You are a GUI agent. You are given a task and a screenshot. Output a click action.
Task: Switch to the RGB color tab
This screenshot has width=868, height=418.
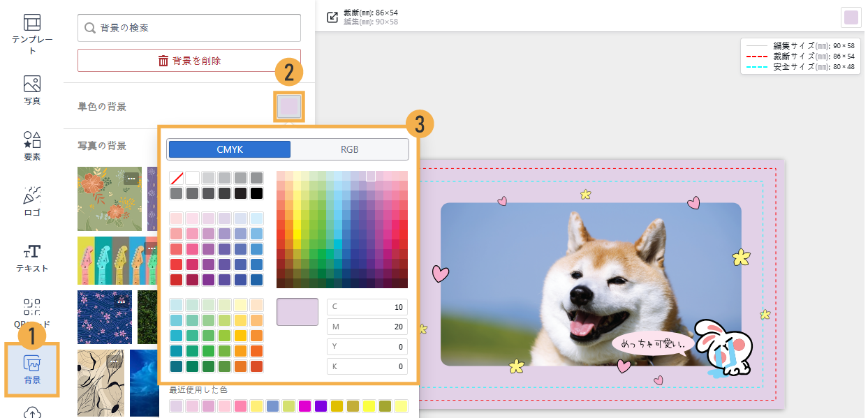coord(349,149)
